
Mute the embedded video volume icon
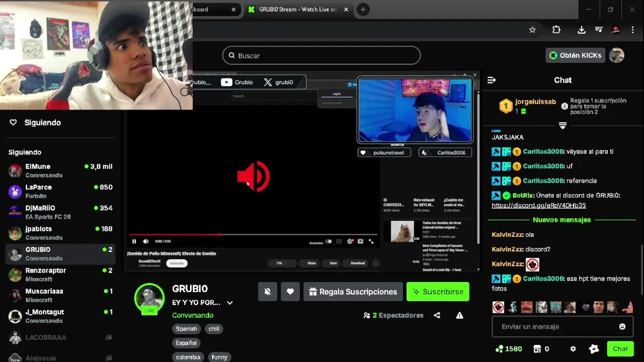click(x=146, y=241)
